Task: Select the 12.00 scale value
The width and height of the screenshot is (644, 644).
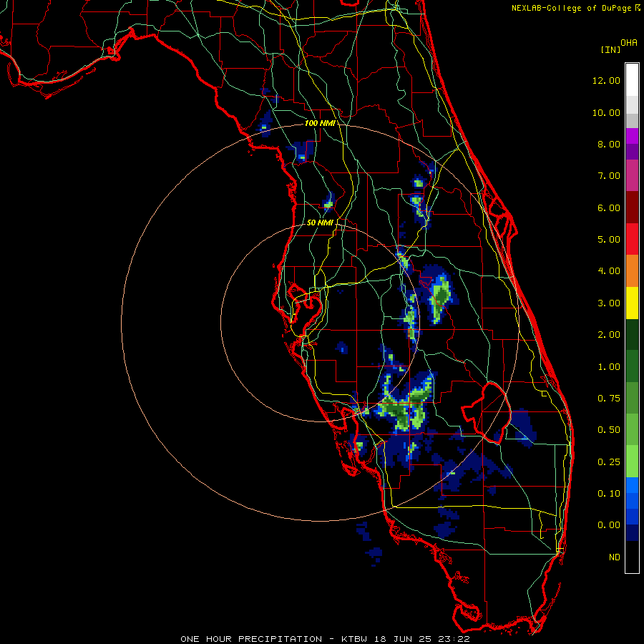Action: 606,80
